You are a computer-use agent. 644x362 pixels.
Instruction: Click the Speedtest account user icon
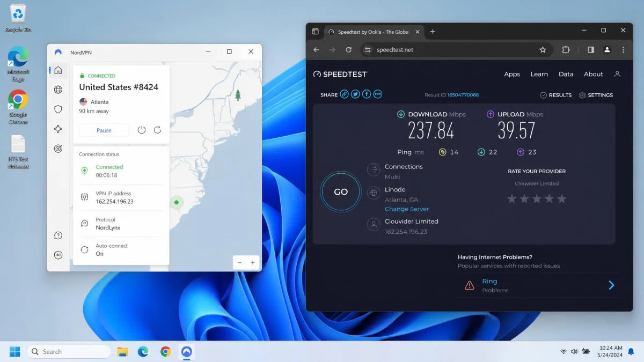click(x=617, y=74)
